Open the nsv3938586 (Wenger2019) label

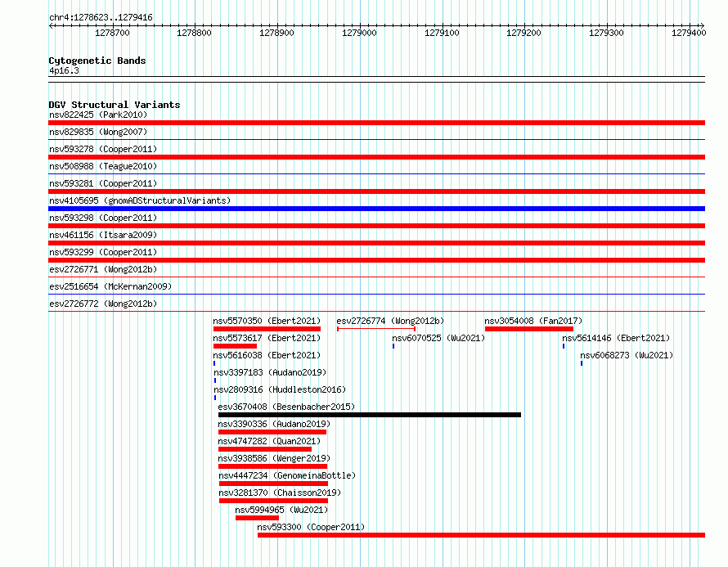pos(274,458)
